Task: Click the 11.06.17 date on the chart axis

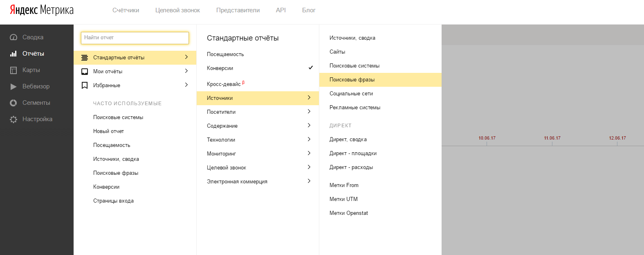Action: point(552,138)
